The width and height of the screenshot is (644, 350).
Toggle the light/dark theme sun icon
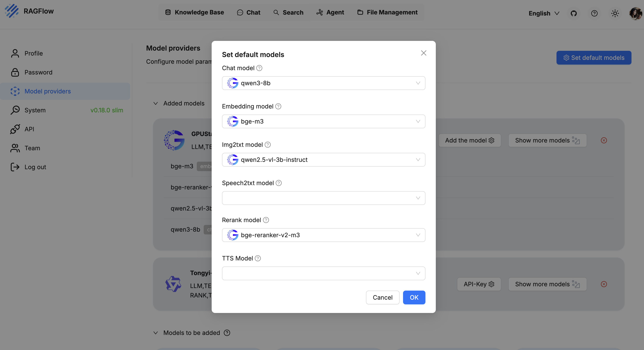615,13
